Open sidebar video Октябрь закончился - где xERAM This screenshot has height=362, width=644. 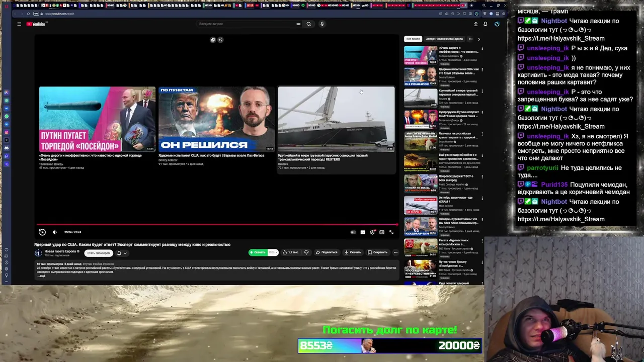(x=421, y=205)
